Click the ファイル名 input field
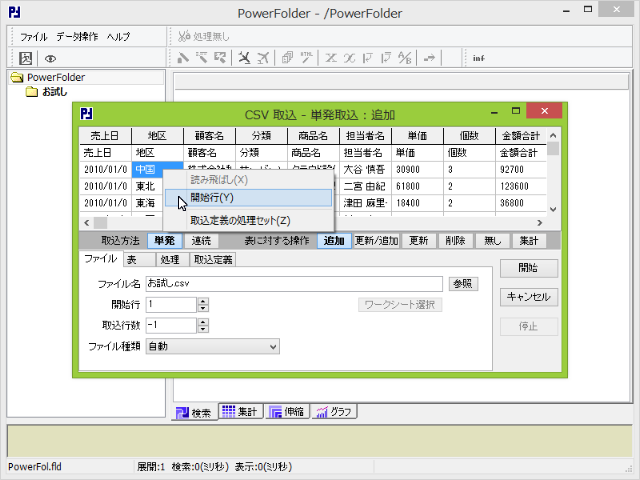The width and height of the screenshot is (640, 480). click(x=294, y=284)
